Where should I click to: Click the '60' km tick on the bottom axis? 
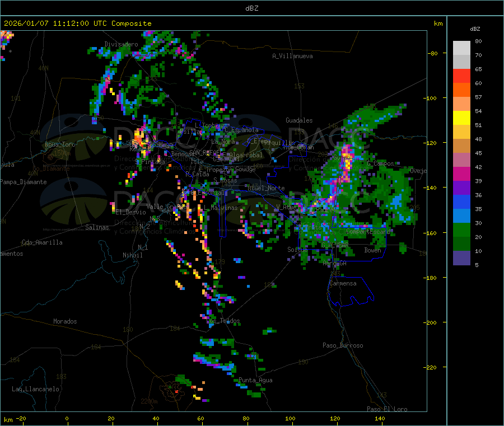click(200, 418)
